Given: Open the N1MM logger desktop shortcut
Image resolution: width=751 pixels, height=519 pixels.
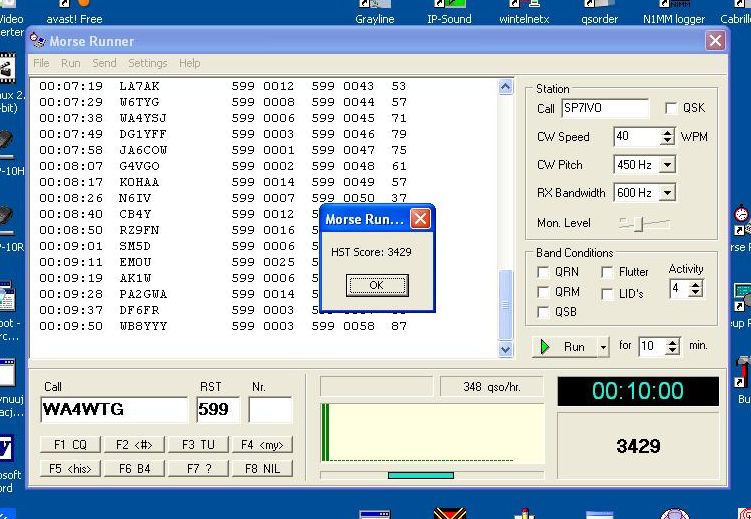Looking at the screenshot, I should coord(674,12).
